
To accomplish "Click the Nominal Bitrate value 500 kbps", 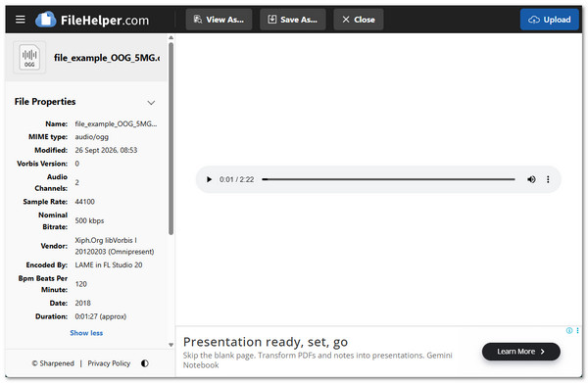I will [x=89, y=220].
